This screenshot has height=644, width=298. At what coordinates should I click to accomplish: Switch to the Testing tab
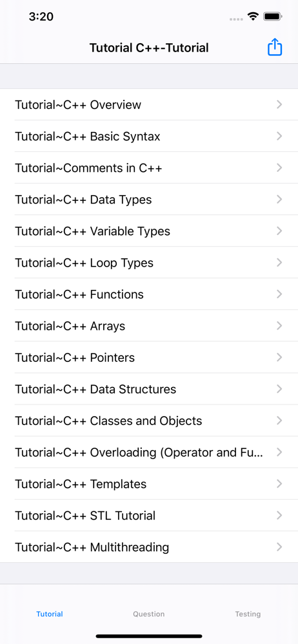click(x=248, y=614)
